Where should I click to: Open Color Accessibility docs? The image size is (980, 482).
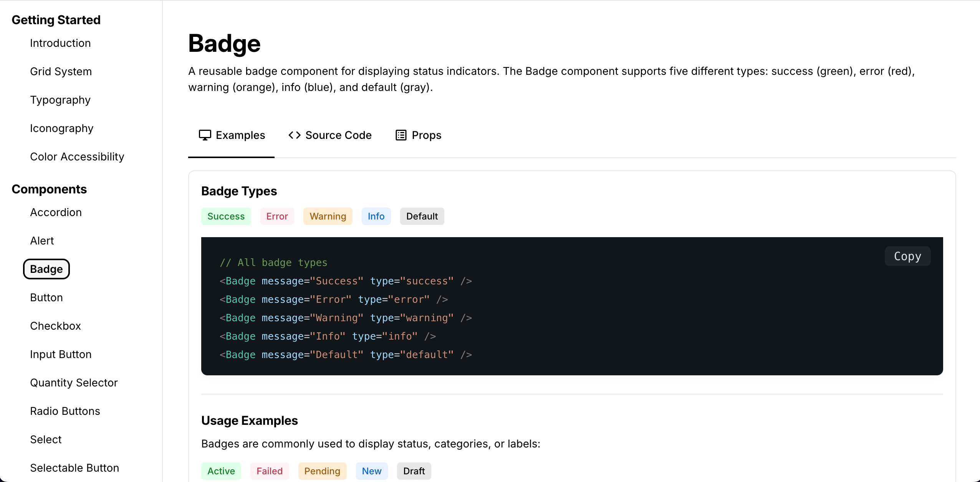point(77,157)
